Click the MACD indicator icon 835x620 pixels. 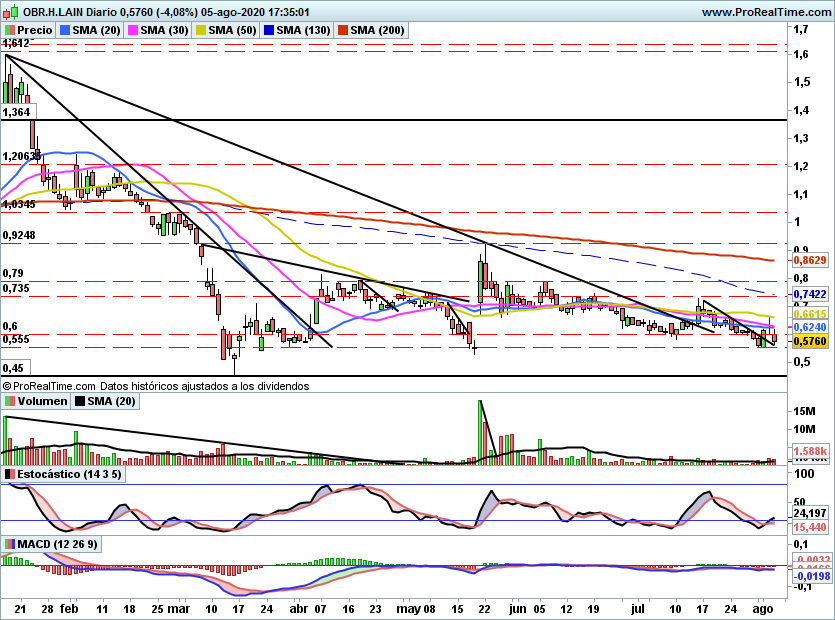click(10, 544)
